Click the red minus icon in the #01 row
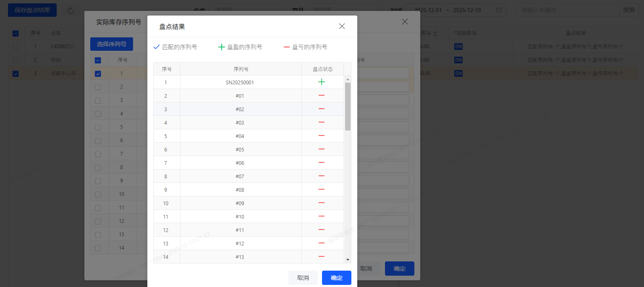 322,96
